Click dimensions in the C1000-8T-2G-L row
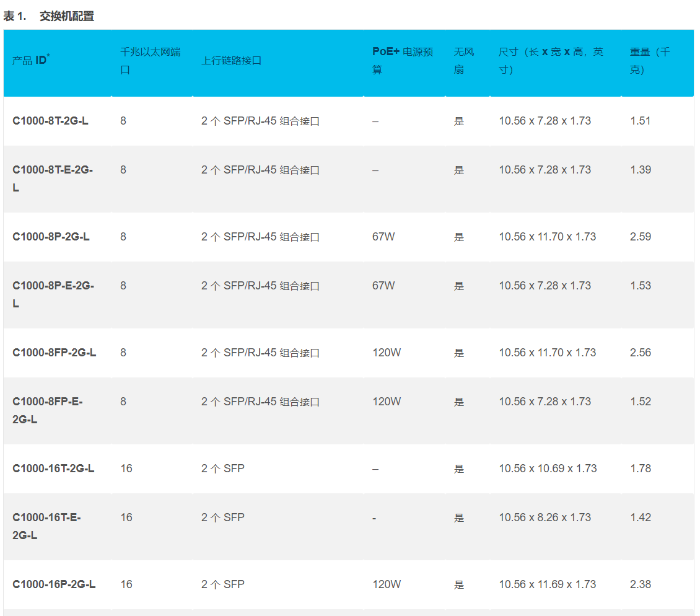The height and width of the screenshot is (616, 700). pyautogui.click(x=545, y=121)
